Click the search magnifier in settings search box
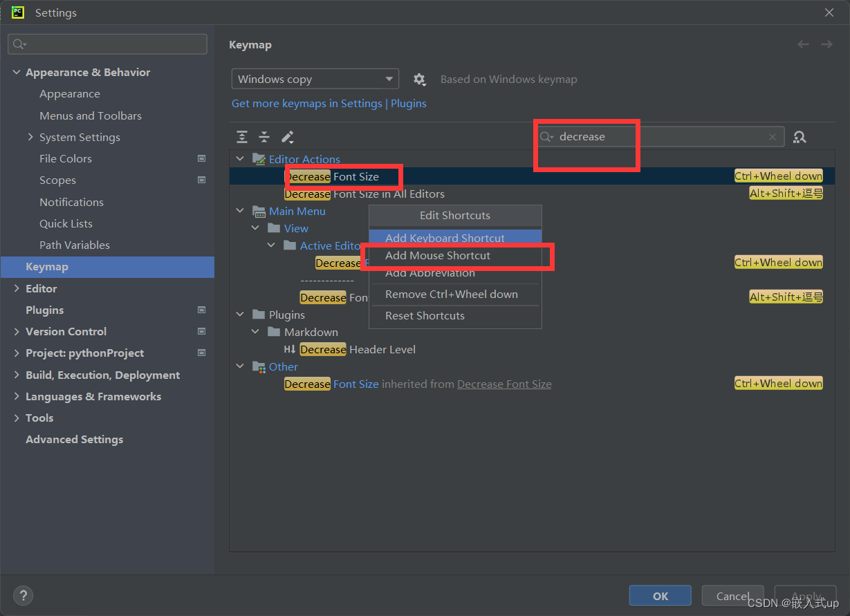The height and width of the screenshot is (616, 850). [x=19, y=44]
